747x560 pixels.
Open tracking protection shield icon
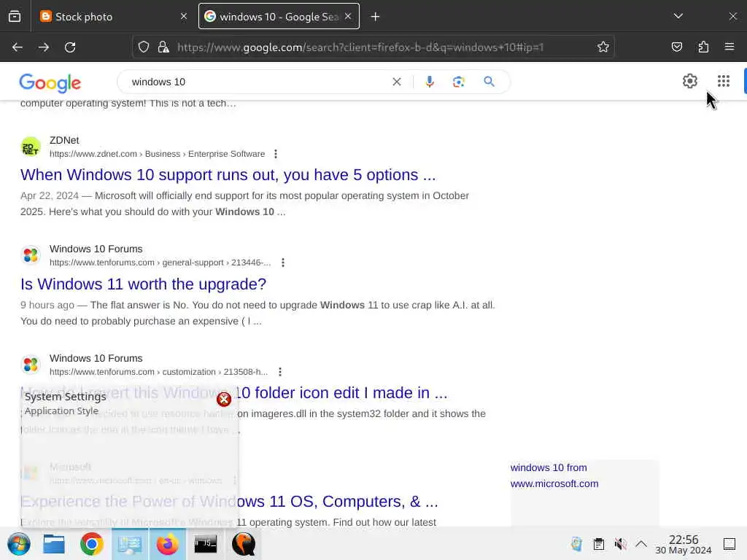144,47
